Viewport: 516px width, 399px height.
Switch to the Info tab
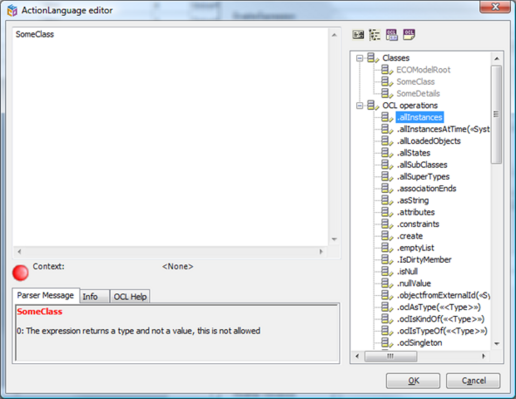tap(94, 296)
